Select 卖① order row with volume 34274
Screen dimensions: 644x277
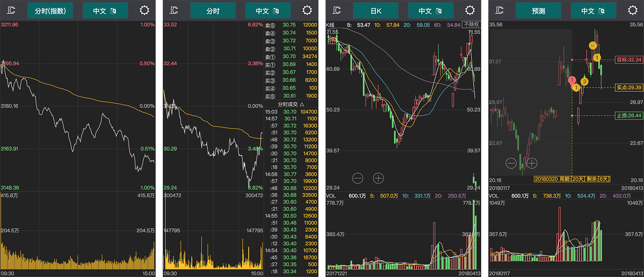click(291, 56)
